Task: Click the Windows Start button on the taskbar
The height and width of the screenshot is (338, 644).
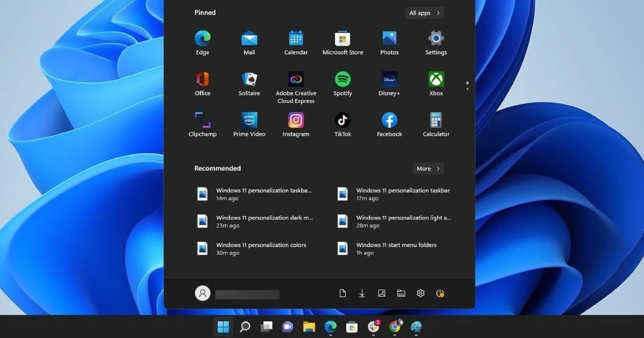Action: (x=224, y=326)
